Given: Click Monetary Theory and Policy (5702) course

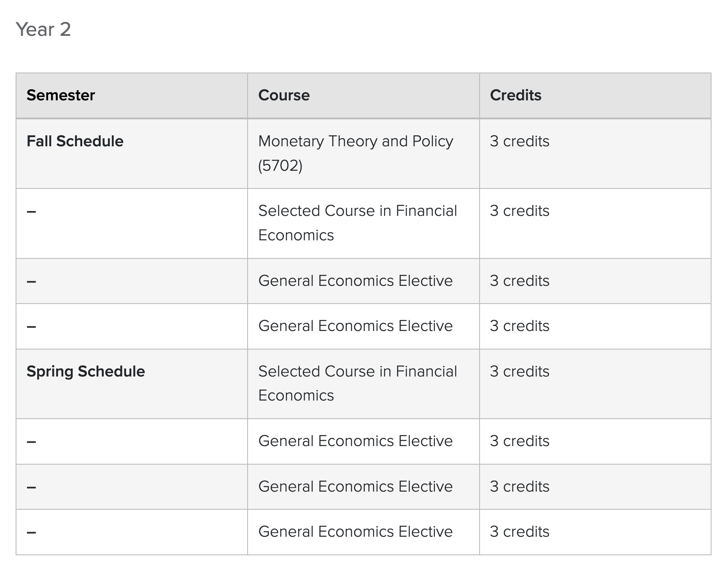Looking at the screenshot, I should pos(356,153).
